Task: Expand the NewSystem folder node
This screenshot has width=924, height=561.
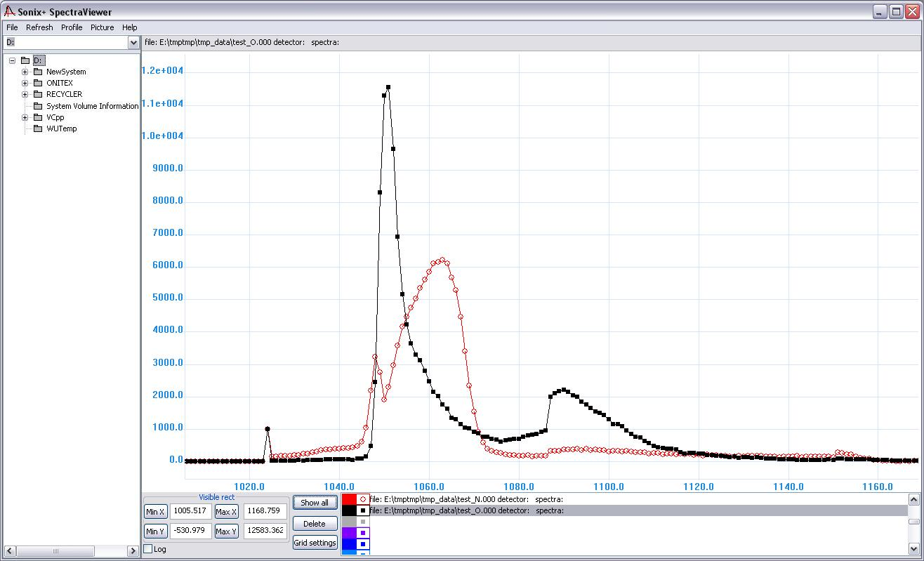Action: (25, 72)
